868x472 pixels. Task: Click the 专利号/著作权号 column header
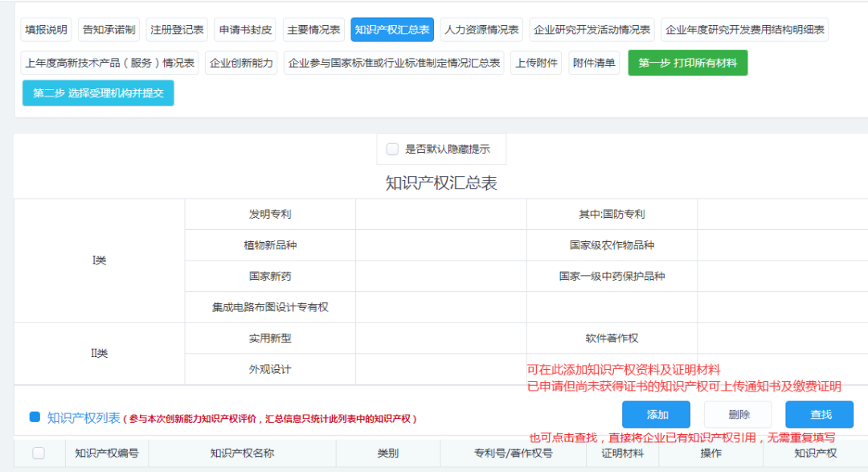coord(513,454)
